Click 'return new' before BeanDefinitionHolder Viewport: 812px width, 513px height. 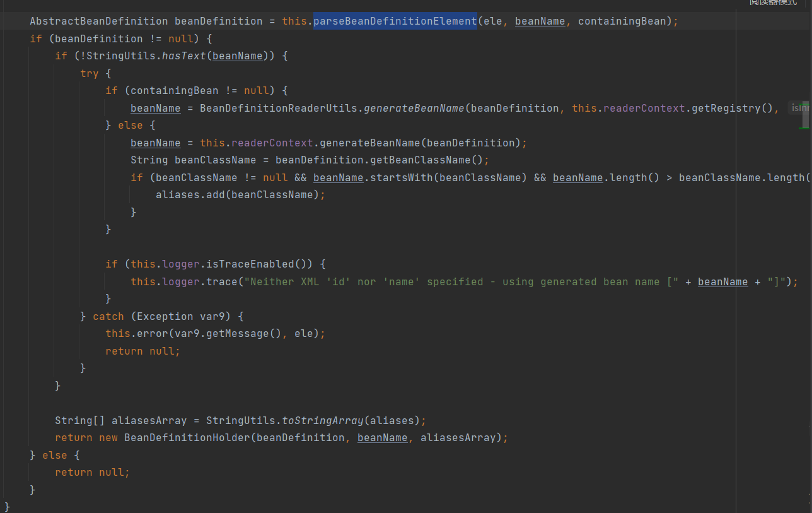[x=86, y=437]
